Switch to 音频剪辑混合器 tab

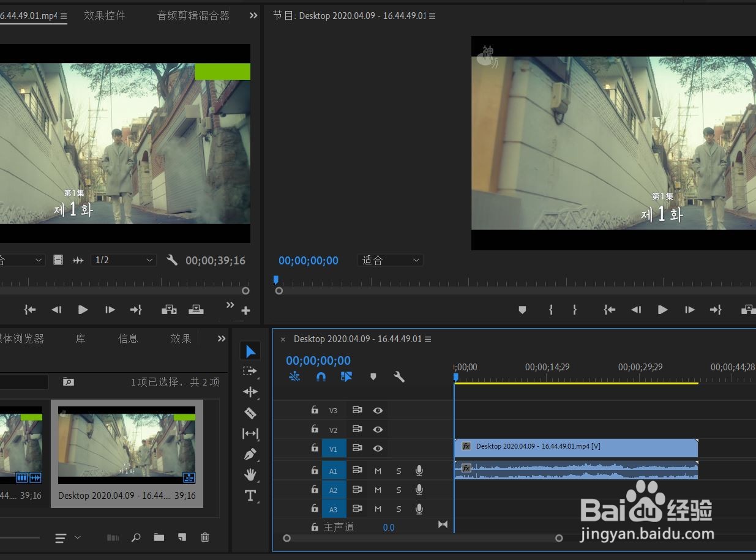click(193, 16)
